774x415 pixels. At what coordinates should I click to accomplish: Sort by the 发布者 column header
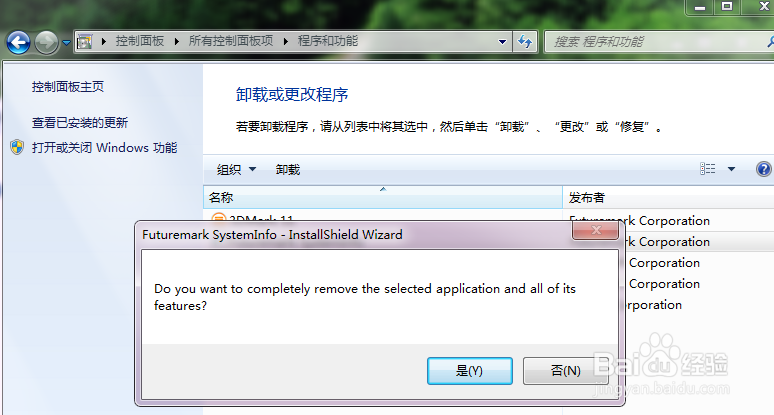click(668, 197)
